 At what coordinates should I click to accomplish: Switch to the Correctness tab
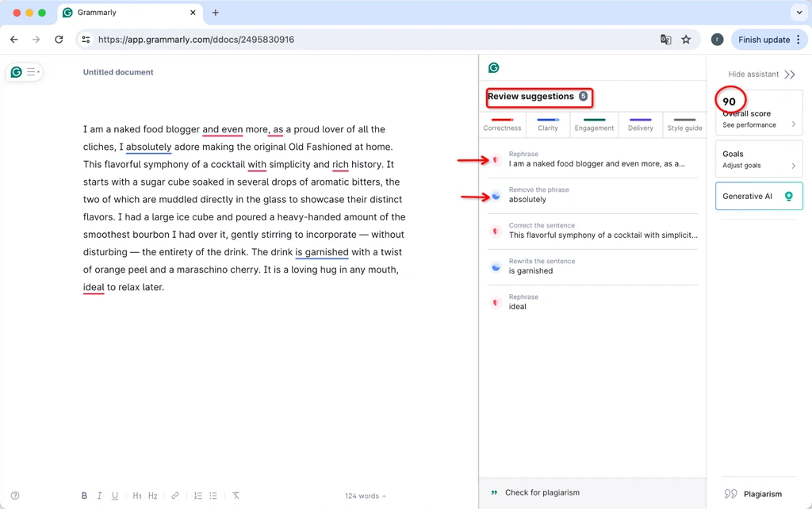click(502, 124)
